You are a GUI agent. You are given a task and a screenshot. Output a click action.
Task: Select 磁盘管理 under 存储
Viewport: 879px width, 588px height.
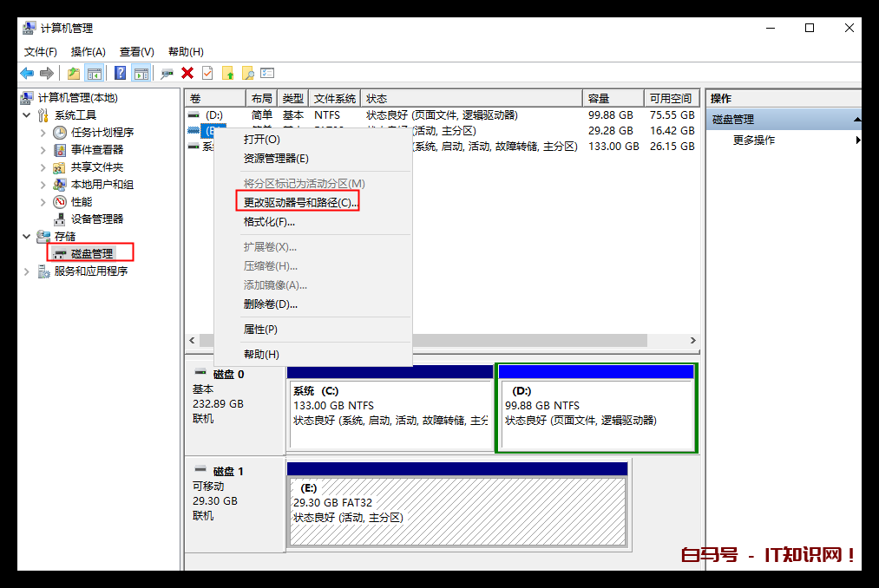tap(92, 253)
